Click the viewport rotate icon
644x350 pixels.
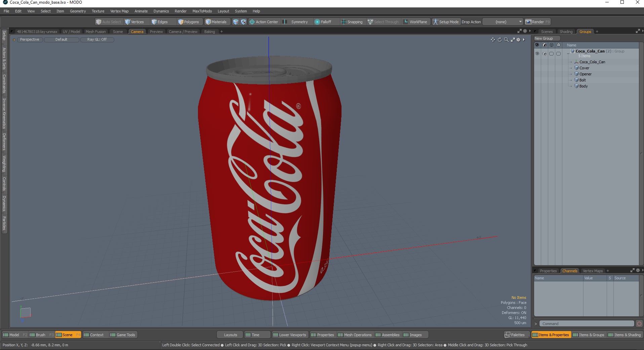[x=499, y=40]
